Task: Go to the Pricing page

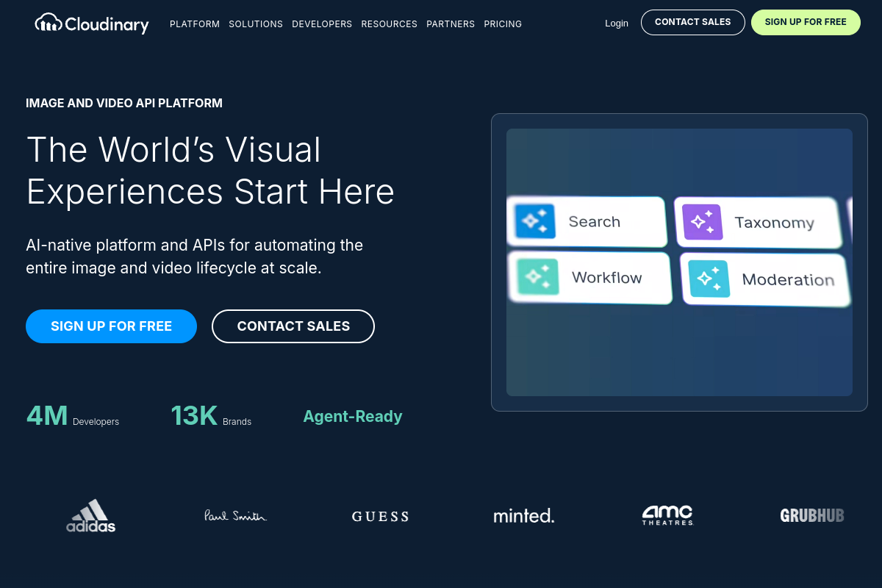Action: (x=503, y=24)
